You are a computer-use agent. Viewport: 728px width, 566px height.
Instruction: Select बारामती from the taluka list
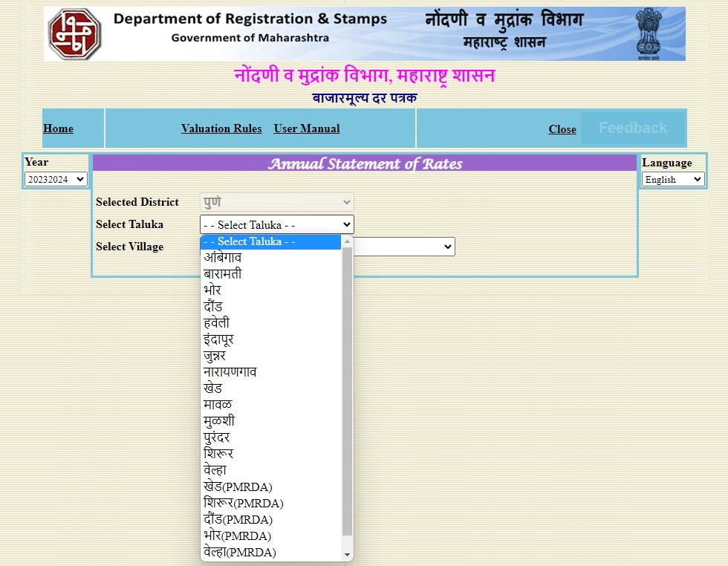(x=223, y=274)
